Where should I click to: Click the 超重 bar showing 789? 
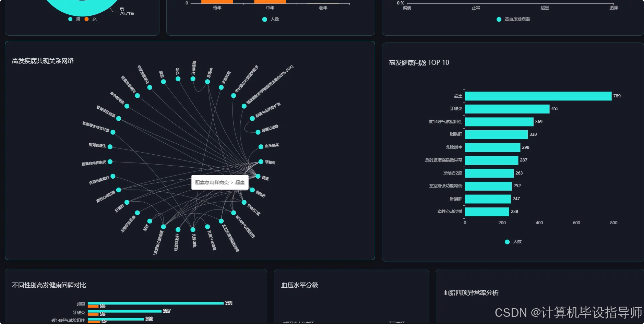tap(538, 96)
